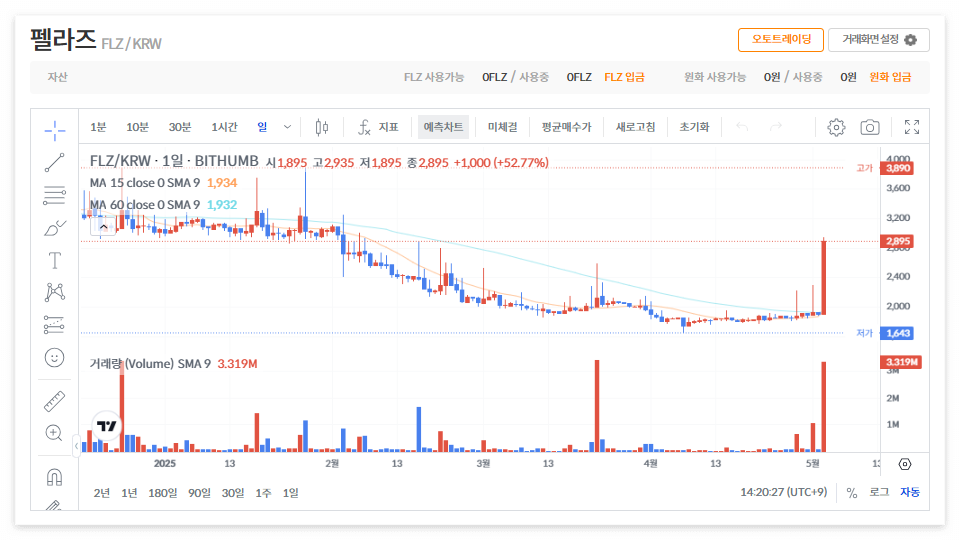Select the trend line drawing tool
The height and width of the screenshot is (540, 960).
tap(54, 163)
